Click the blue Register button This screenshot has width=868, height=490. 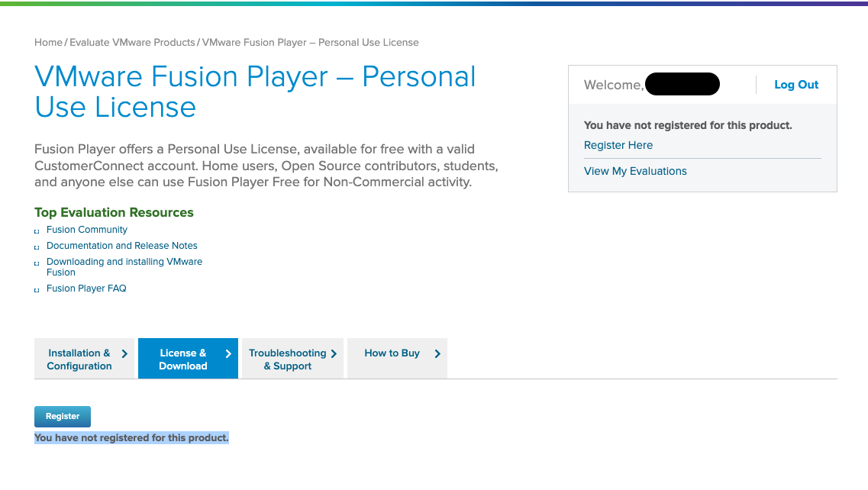click(x=63, y=417)
